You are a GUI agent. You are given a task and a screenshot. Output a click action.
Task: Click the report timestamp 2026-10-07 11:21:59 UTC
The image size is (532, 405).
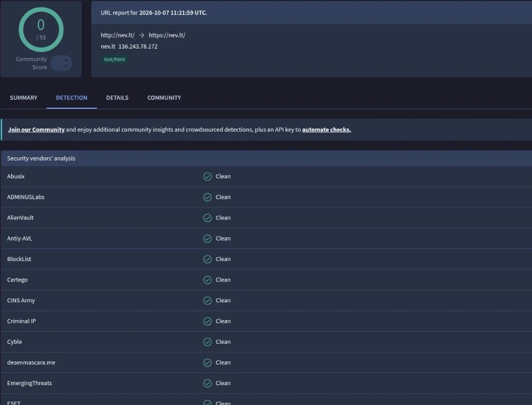click(x=172, y=13)
